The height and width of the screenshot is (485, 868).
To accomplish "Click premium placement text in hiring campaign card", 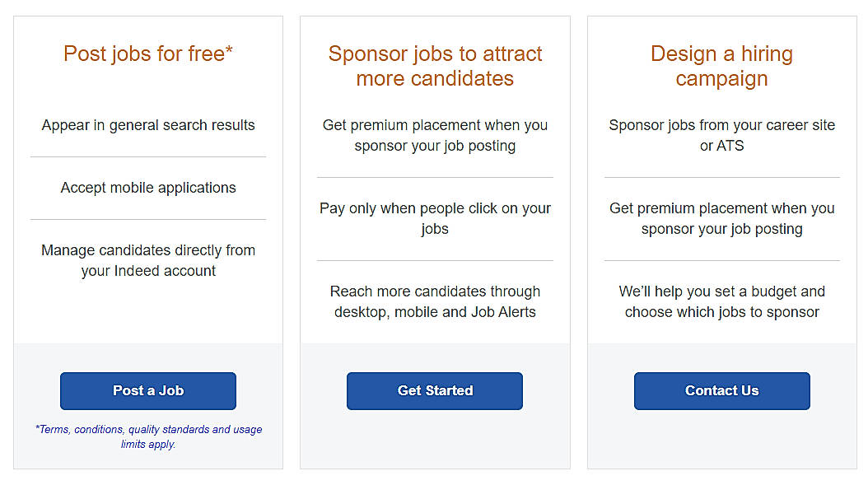I will click(x=722, y=218).
